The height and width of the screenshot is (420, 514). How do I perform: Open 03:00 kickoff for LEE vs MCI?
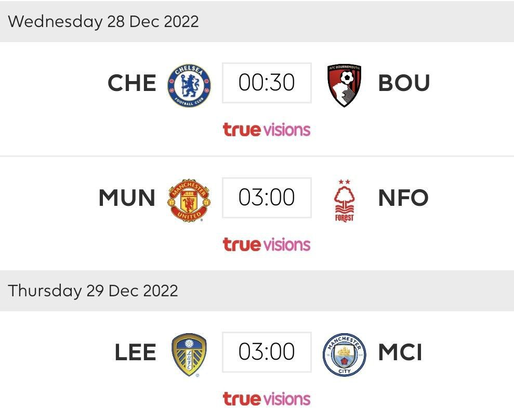[267, 352]
